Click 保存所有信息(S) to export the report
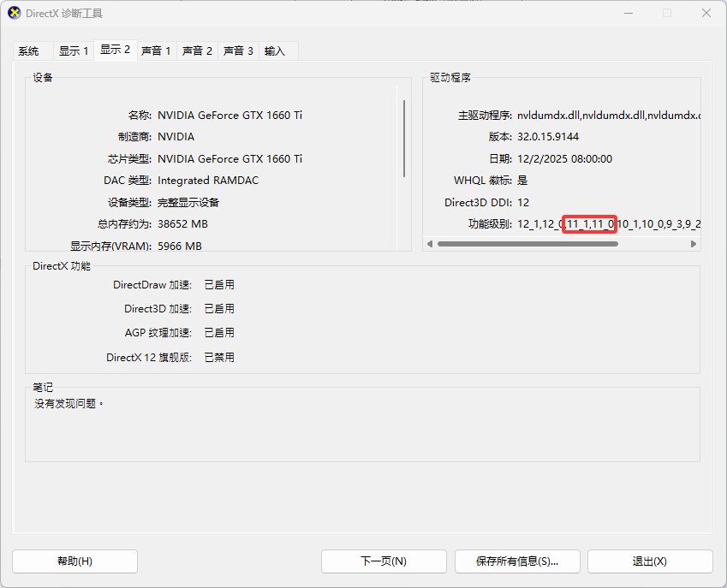 tap(517, 561)
